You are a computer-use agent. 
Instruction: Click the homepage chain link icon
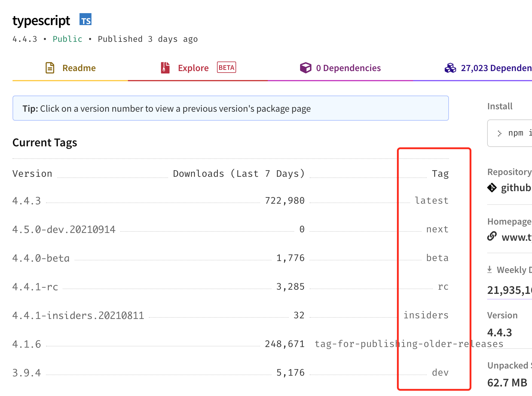click(492, 237)
